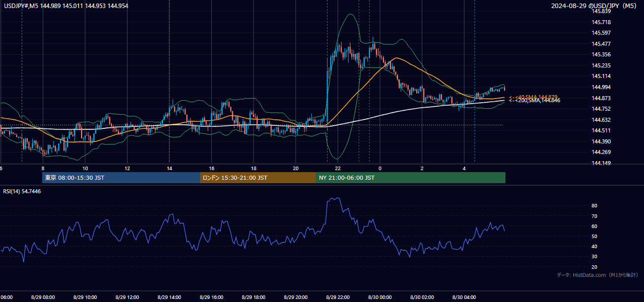
Task: Click the '8/29 12:00' date axis label
Action: 127,297
